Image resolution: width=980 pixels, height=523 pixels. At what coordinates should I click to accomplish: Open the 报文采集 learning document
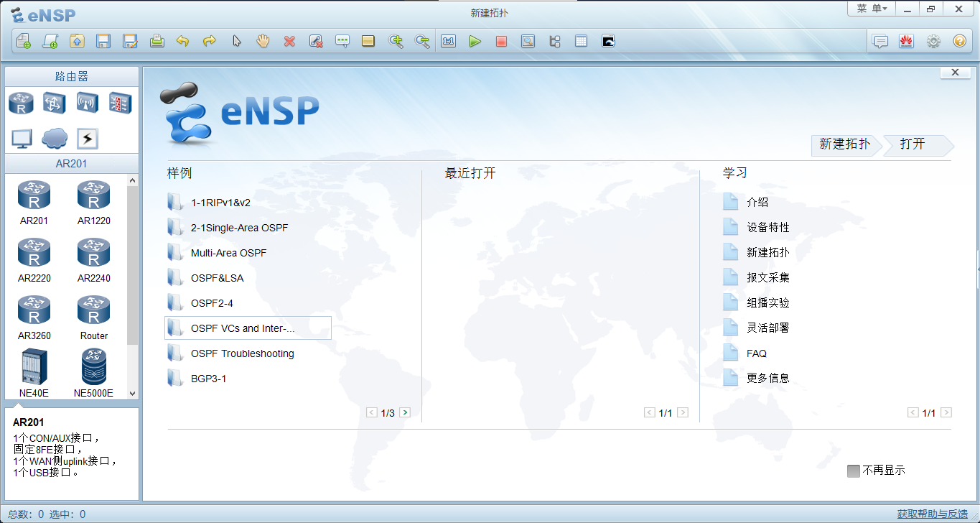pyautogui.click(x=767, y=277)
